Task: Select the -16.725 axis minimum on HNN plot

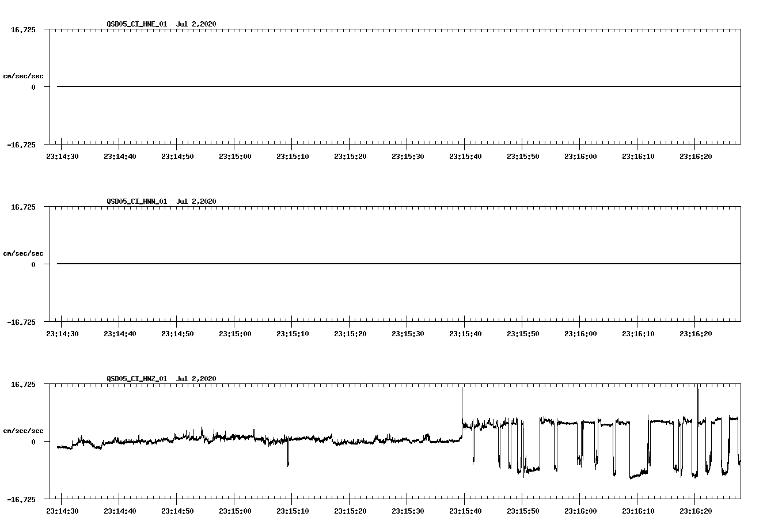Action: coord(21,322)
